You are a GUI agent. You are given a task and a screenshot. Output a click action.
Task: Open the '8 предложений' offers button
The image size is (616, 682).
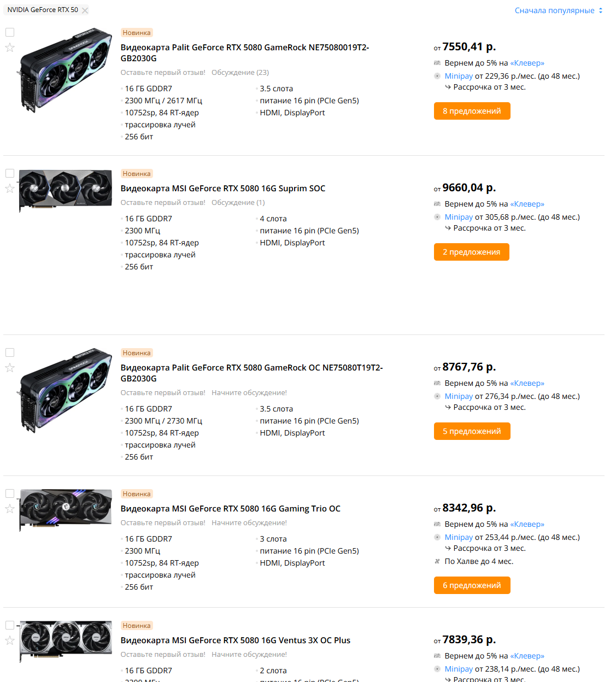point(472,111)
